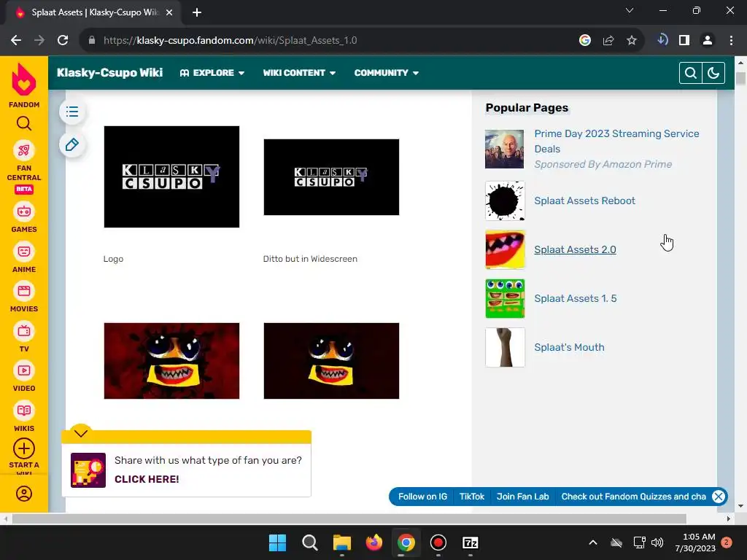
Task: Click the site lock info icon
Action: tap(92, 41)
